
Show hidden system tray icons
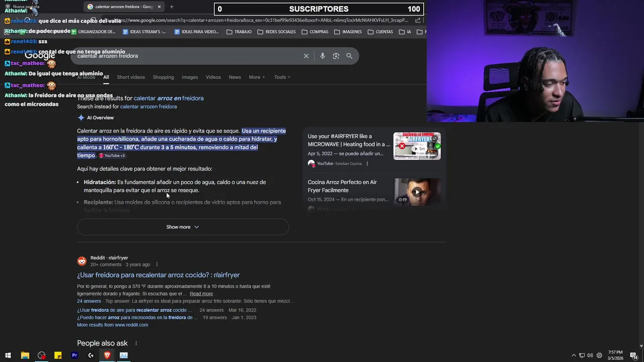574,355
